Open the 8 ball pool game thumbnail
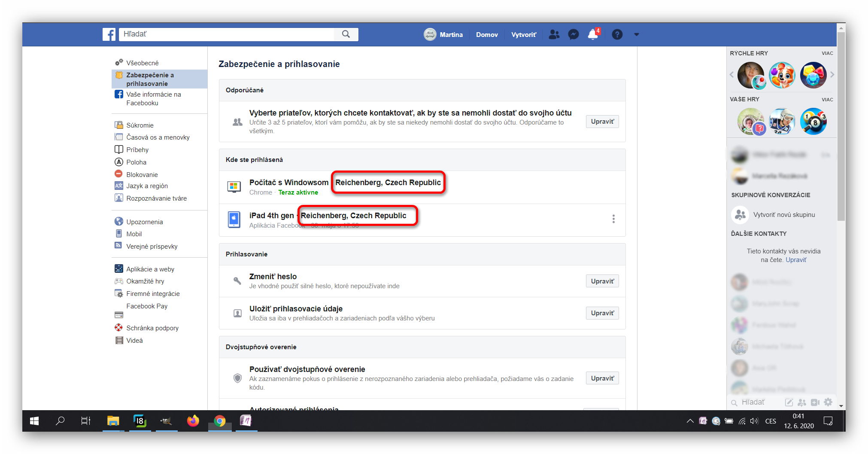The width and height of the screenshot is (868, 454). click(813, 121)
